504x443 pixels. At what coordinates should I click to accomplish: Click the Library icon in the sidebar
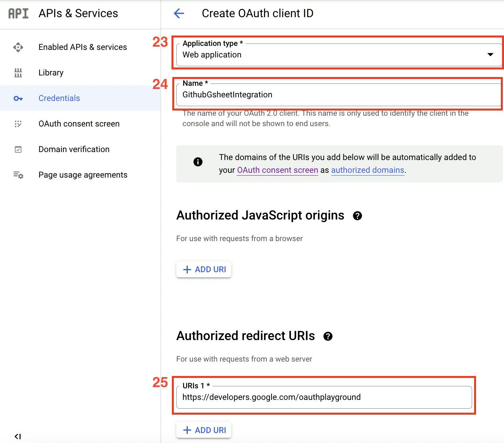click(18, 73)
